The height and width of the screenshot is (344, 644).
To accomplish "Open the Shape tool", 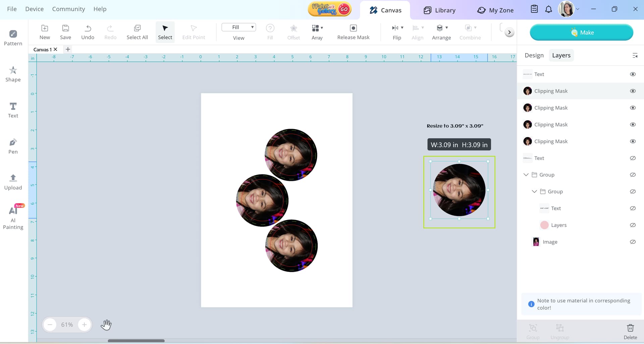I will tap(13, 74).
